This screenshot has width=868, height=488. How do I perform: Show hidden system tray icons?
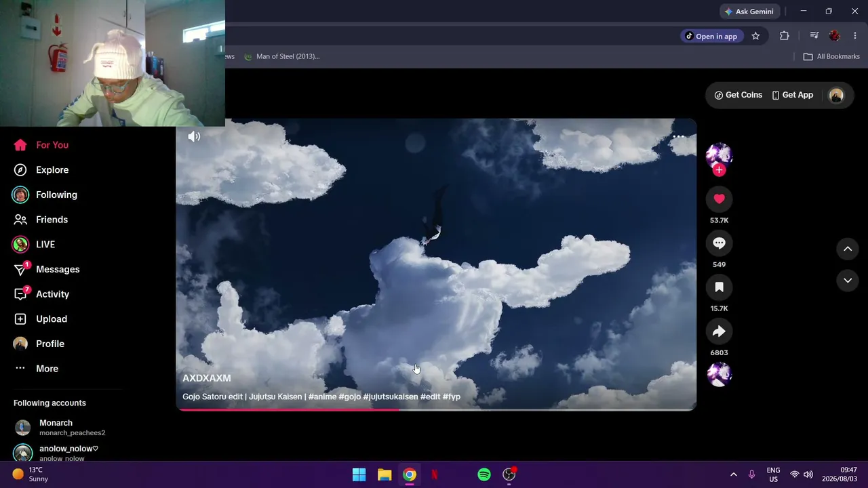click(x=733, y=474)
